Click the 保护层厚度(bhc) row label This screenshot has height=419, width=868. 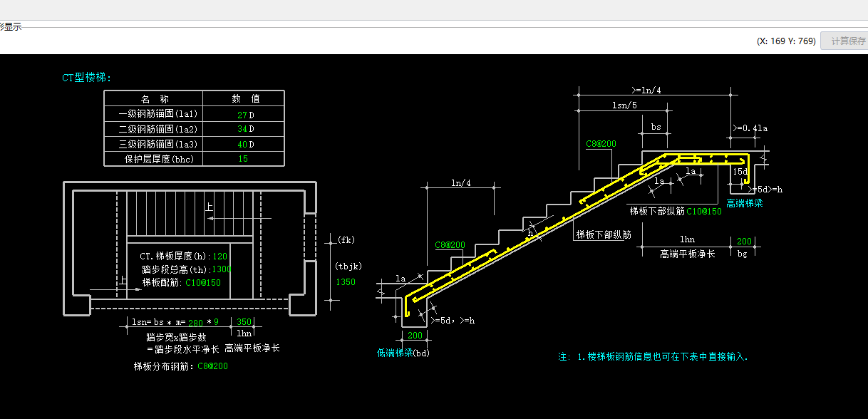(x=160, y=159)
